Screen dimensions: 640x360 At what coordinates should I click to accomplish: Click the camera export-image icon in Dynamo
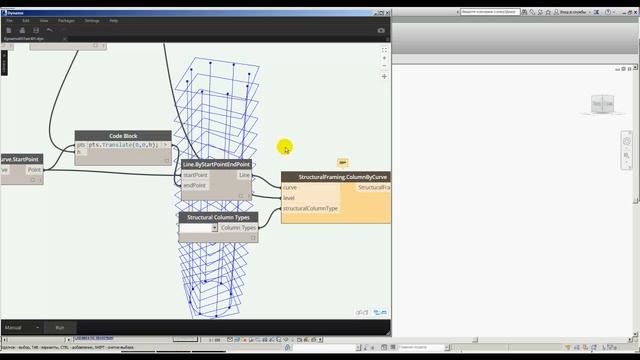(x=381, y=30)
